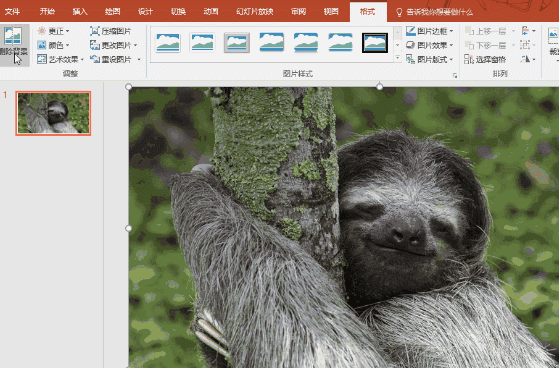Image resolution: width=559 pixels, height=368 pixels.
Task: Apply the simple white frame picture style
Action: pos(168,42)
